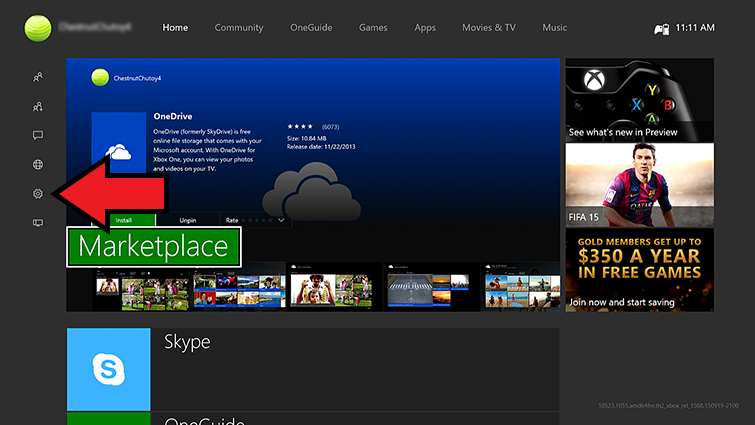
Task: Select the Movies & TV tab
Action: coord(487,28)
